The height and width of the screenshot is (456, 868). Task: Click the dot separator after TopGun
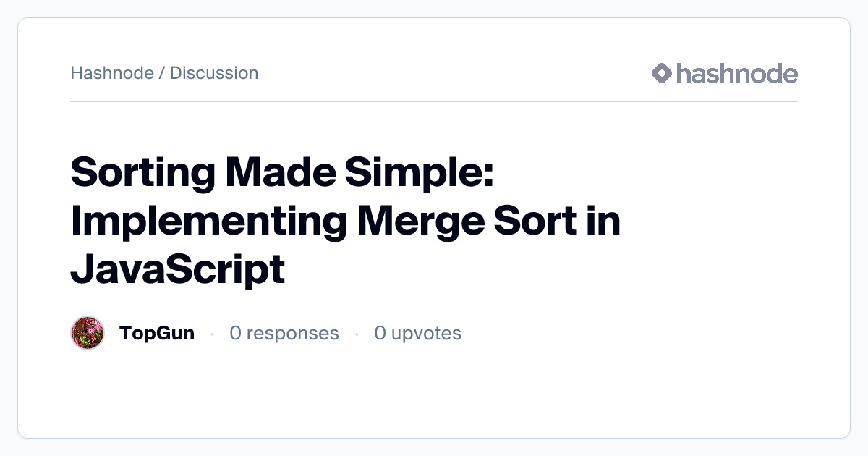(212, 334)
